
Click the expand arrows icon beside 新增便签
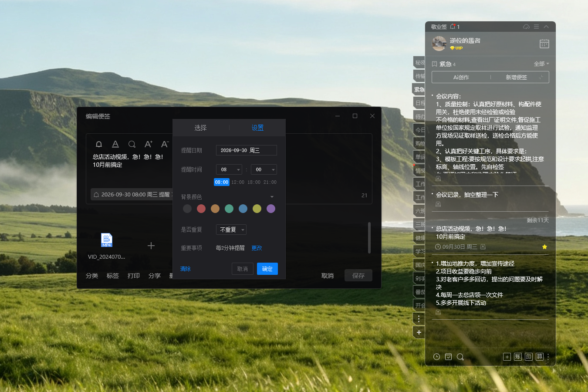(541, 77)
